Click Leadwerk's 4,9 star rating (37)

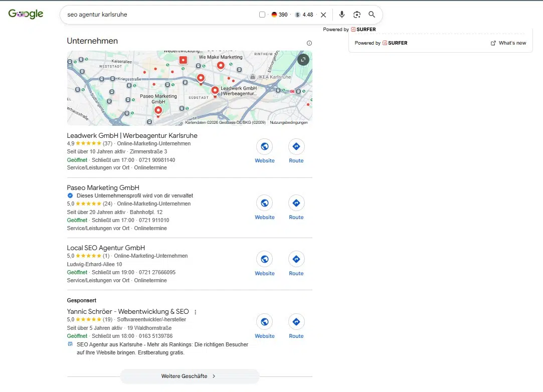pyautogui.click(x=90, y=143)
